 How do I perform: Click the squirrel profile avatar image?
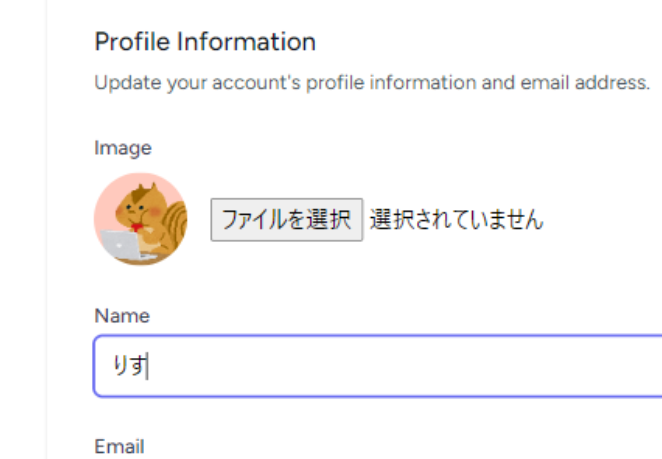pyautogui.click(x=140, y=219)
